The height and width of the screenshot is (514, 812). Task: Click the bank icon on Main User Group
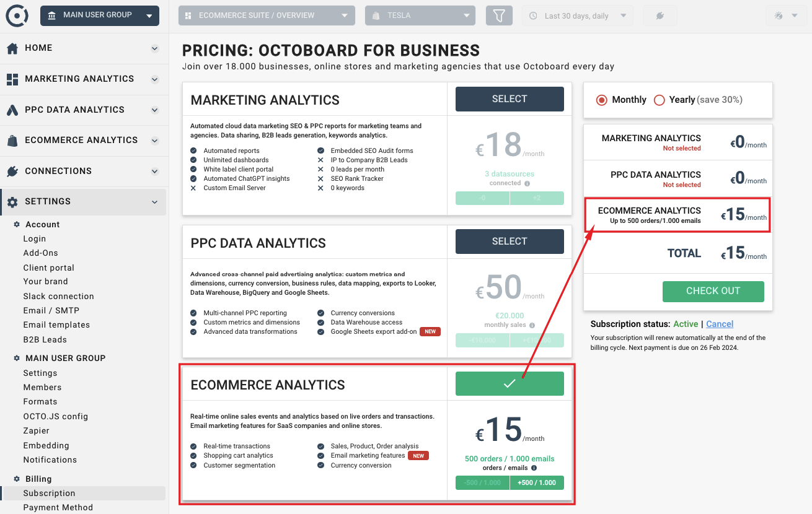click(51, 15)
